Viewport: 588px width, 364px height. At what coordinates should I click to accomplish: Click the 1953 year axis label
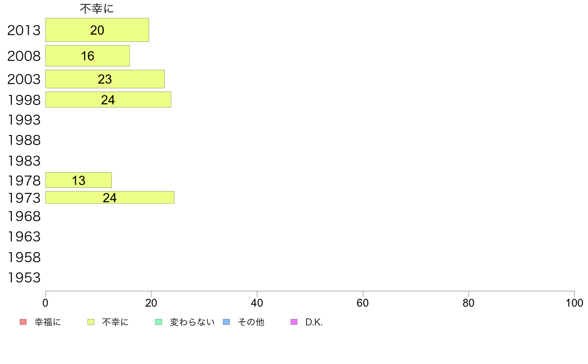tap(24, 278)
